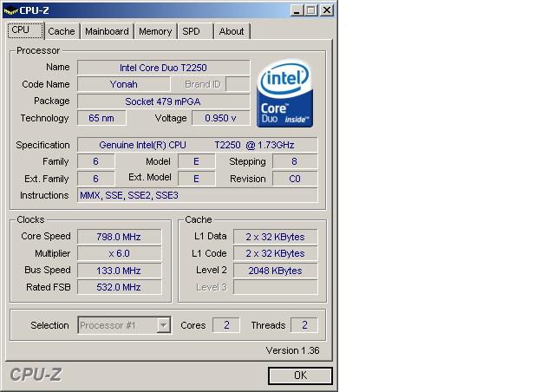Click the Intel Core Duo inside logo
Viewport: 555px width, 392px height.
285,94
